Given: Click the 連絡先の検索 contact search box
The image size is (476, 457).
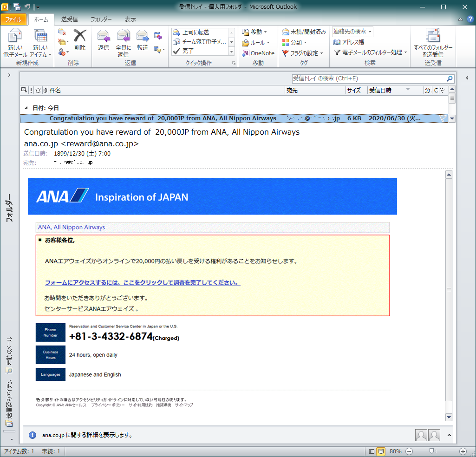Looking at the screenshot, I should pos(352,32).
